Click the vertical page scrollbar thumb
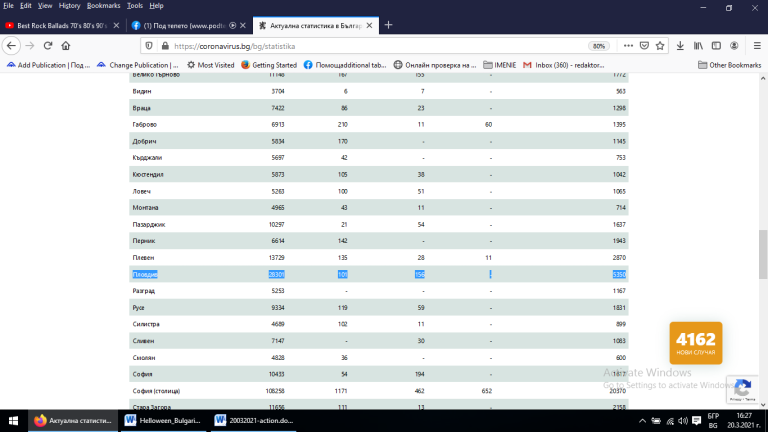Screen dimensions: 768x432 [x=763, y=243]
